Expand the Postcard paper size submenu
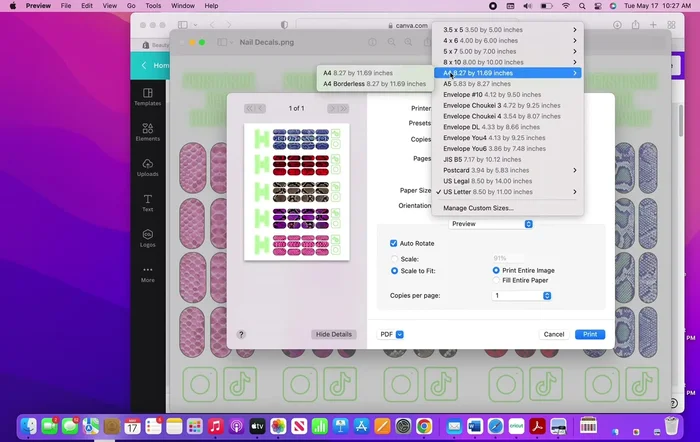 coord(508,170)
